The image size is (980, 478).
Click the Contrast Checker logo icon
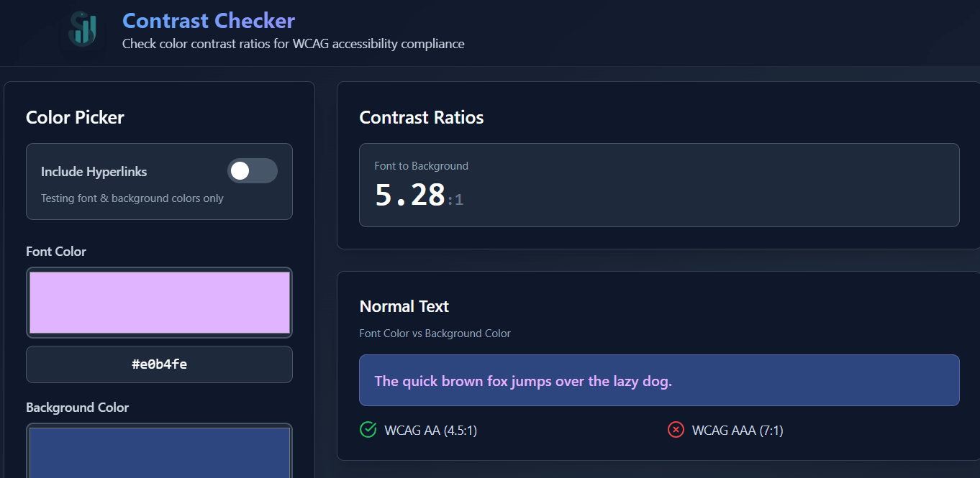82,30
